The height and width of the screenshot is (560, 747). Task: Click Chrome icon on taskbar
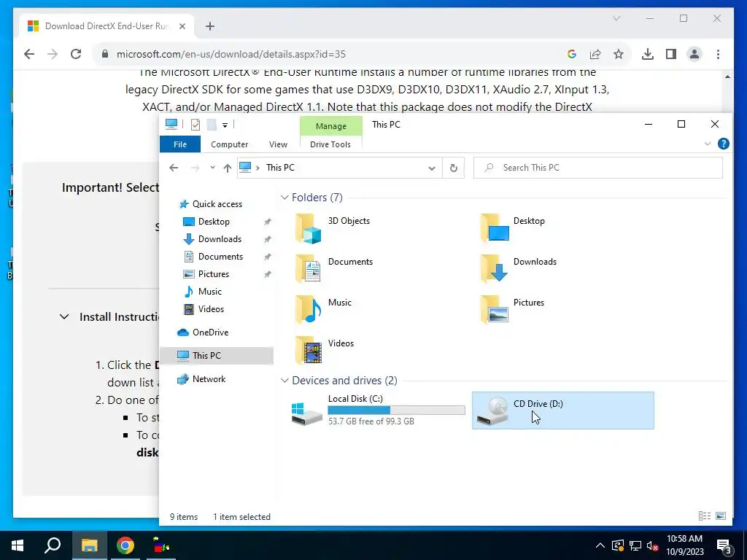point(125,545)
